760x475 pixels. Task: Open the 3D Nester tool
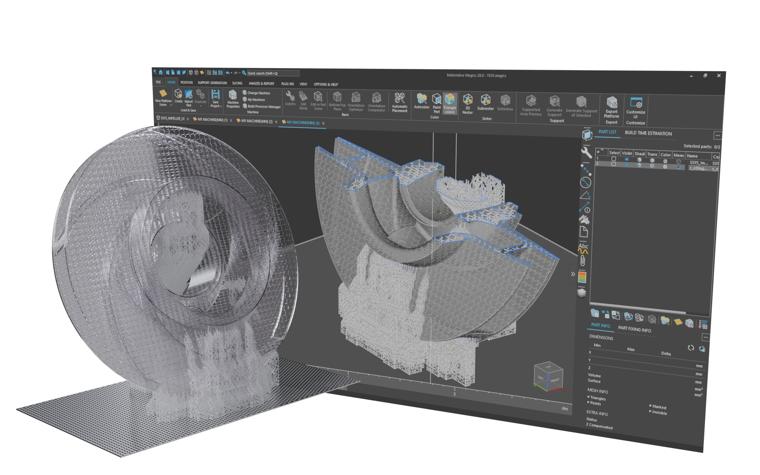coord(466,99)
